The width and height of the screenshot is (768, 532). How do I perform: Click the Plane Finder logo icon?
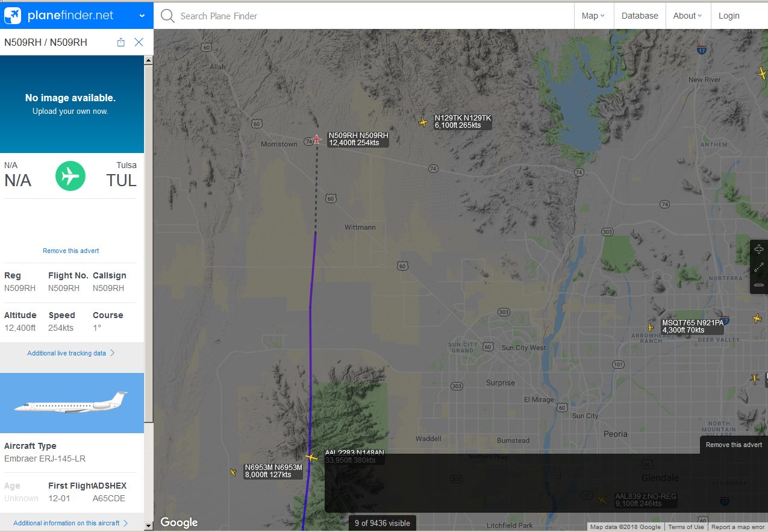13,16
